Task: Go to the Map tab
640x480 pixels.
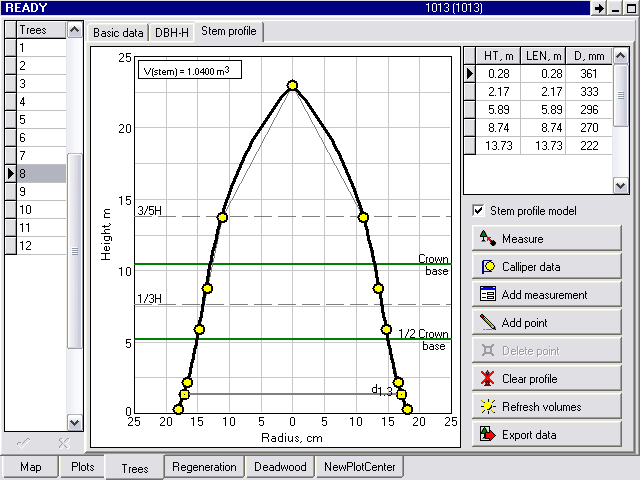Action: 31,467
